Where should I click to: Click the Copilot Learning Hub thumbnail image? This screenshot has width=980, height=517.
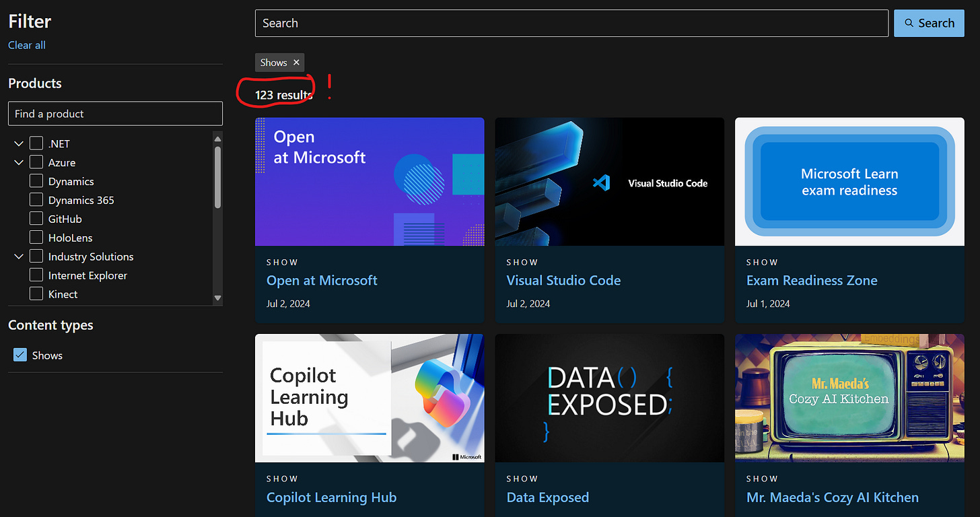(x=370, y=398)
